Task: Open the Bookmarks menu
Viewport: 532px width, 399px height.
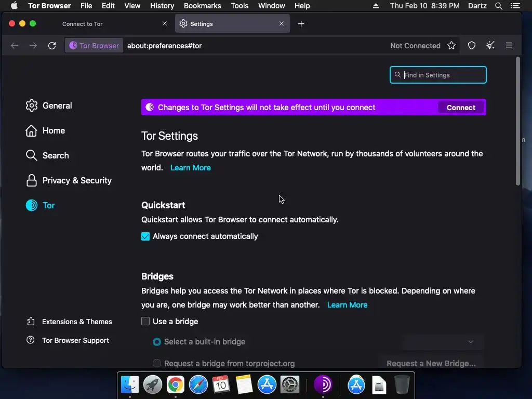Action: pyautogui.click(x=203, y=6)
